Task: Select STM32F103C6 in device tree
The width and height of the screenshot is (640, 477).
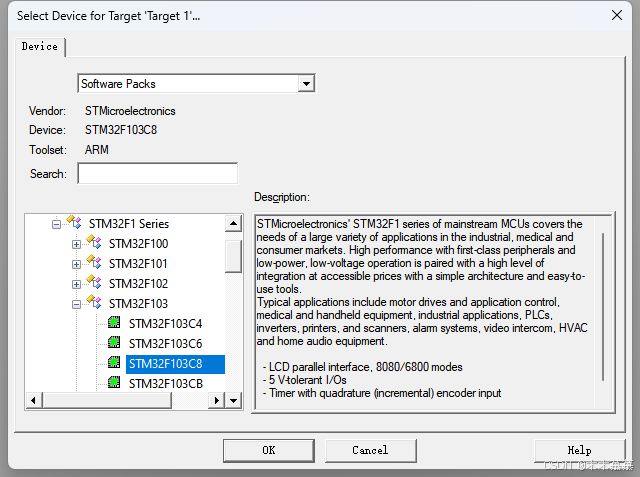Action: point(165,344)
